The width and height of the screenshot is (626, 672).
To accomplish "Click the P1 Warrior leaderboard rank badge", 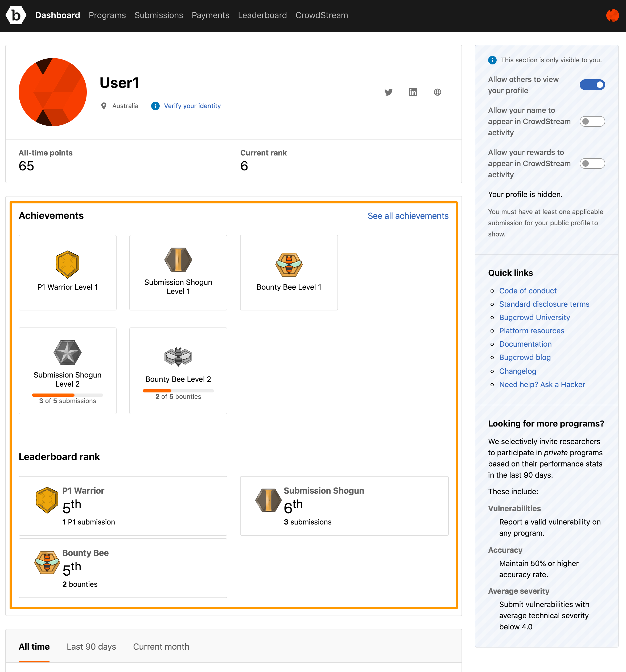I will point(47,500).
